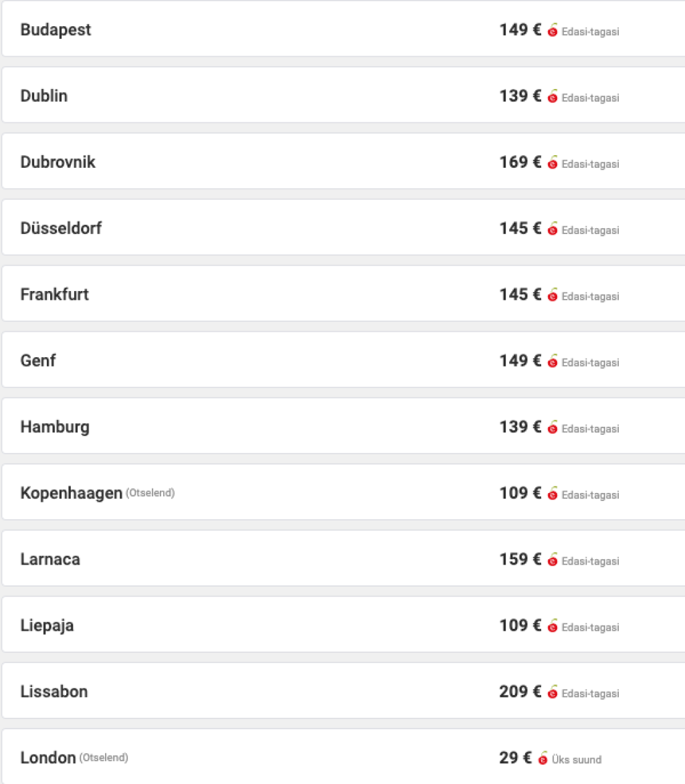Select the Liepaja destination

tap(47, 626)
